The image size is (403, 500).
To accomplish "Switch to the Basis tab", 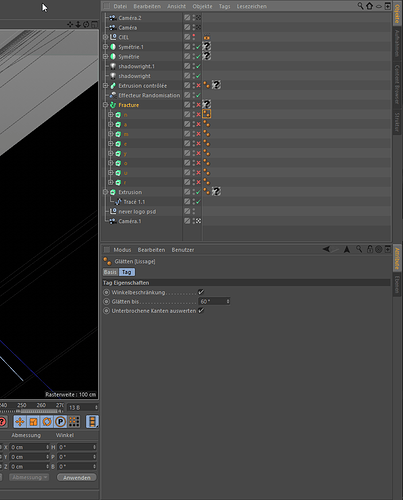I will (110, 272).
